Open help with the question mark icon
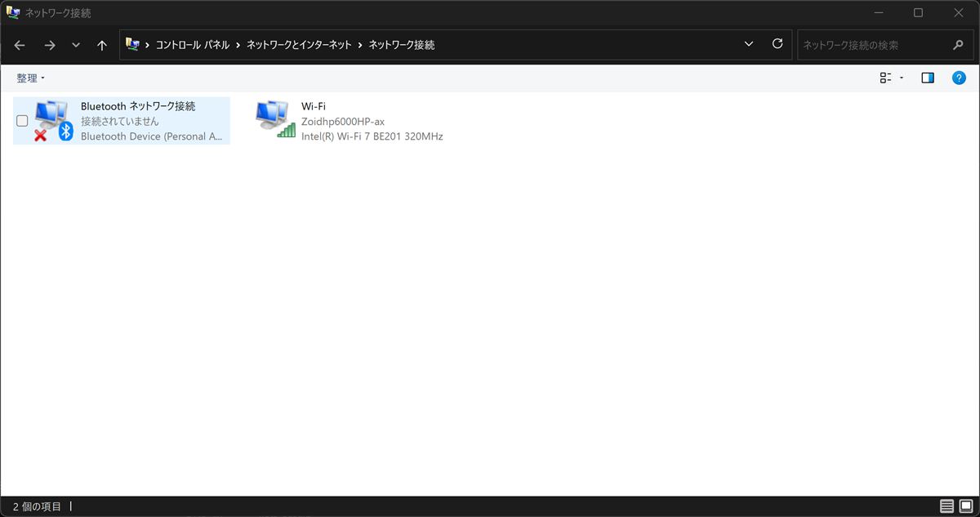980x517 pixels. pyautogui.click(x=960, y=78)
